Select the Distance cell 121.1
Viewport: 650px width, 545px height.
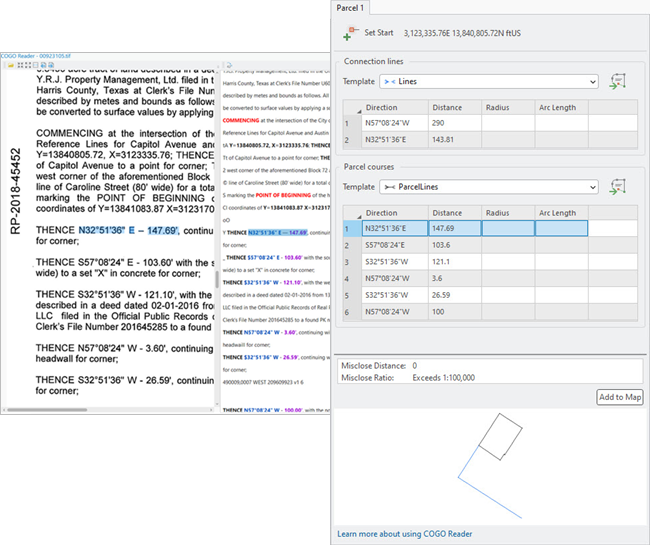[455, 262]
